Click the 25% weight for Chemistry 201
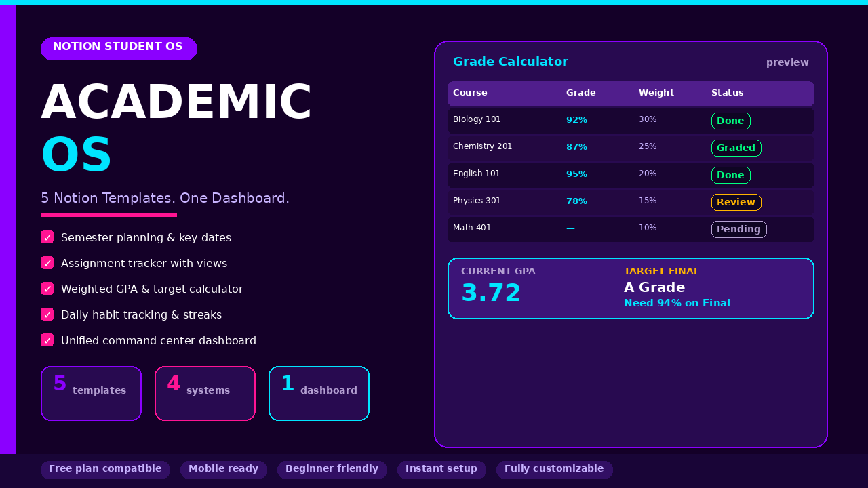This screenshot has width=868, height=488. tap(648, 146)
